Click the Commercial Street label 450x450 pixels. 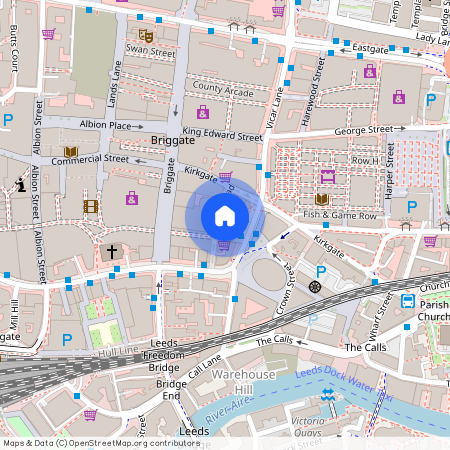pos(90,159)
